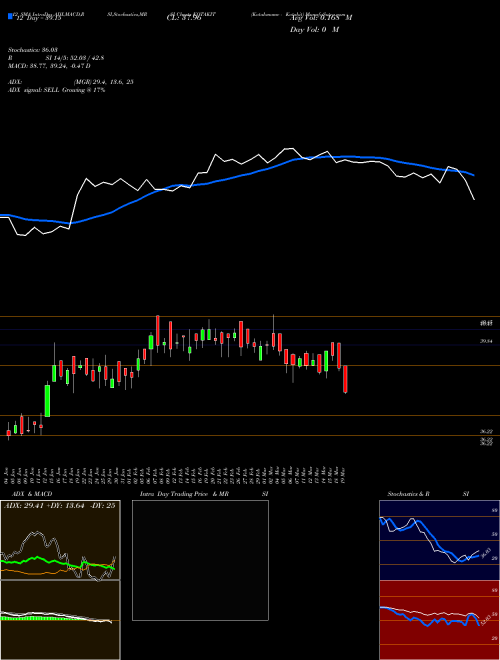Open the MACD histogram mini chart
500x660 pixels.
pos(60,620)
